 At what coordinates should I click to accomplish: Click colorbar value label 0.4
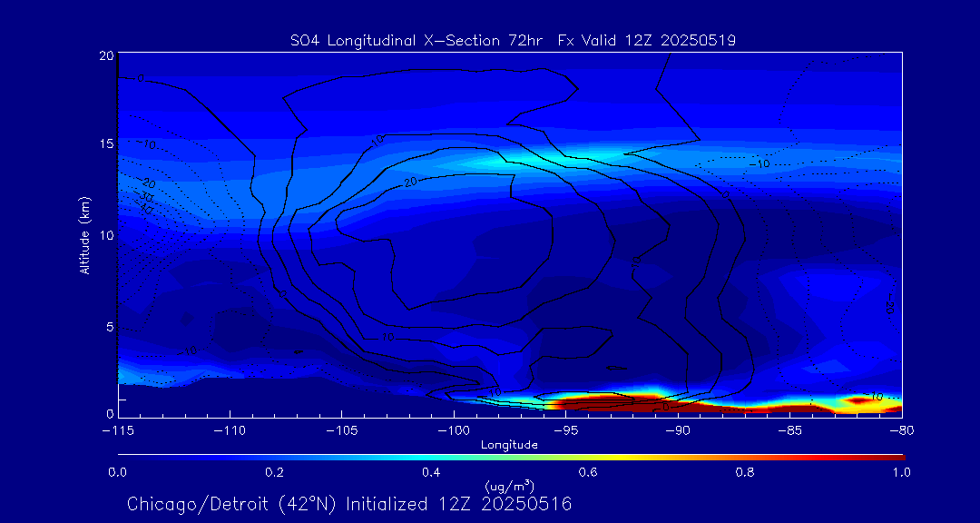(x=431, y=472)
